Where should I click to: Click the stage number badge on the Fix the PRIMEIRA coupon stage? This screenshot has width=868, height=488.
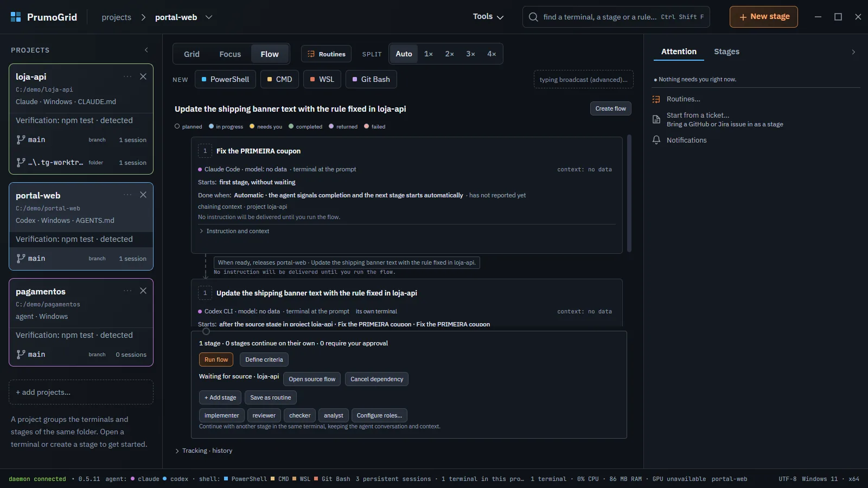click(x=205, y=151)
